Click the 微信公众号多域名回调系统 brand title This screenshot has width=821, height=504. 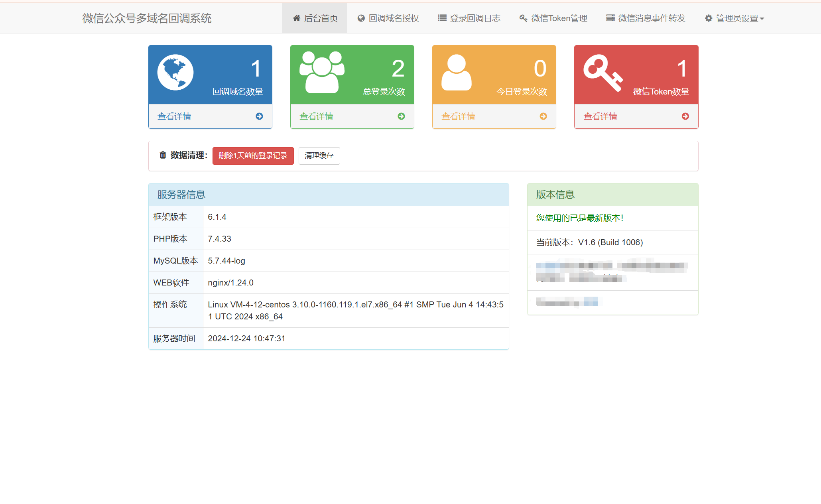[147, 18]
